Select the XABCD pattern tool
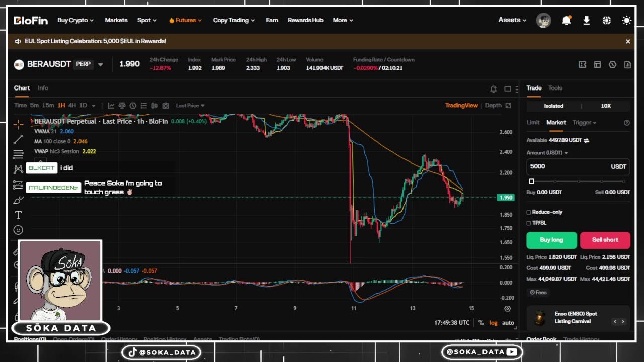Image resolution: width=644 pixels, height=362 pixels. [18, 169]
